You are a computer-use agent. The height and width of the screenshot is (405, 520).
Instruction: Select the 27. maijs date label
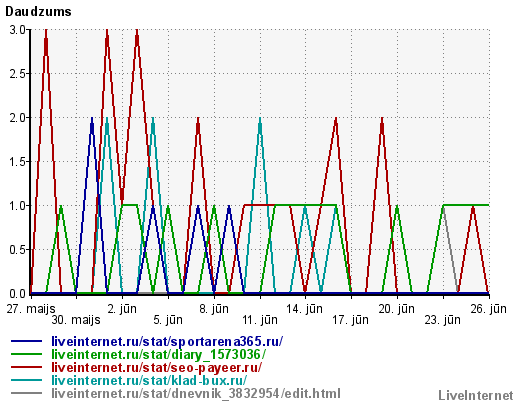point(31,309)
